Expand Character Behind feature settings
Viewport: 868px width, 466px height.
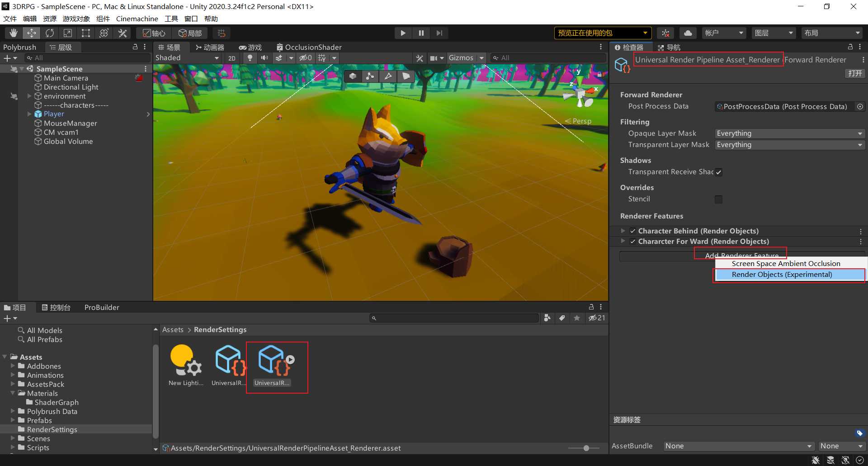(623, 231)
